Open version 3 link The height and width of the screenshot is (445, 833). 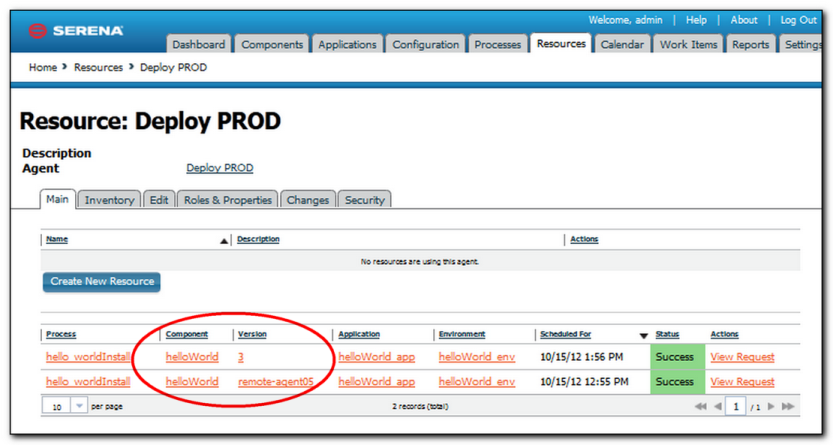pyautogui.click(x=241, y=357)
